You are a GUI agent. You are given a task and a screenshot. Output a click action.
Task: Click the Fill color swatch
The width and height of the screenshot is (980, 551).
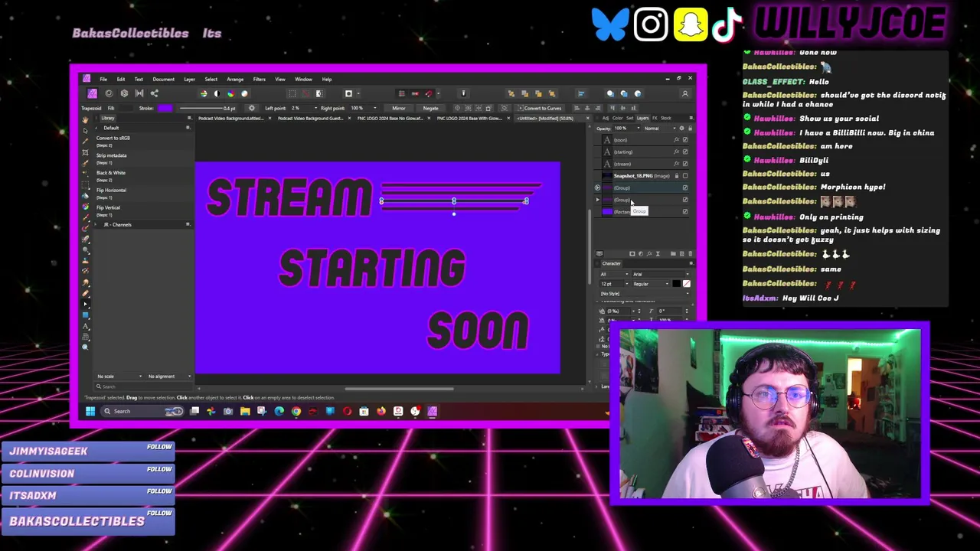point(126,108)
